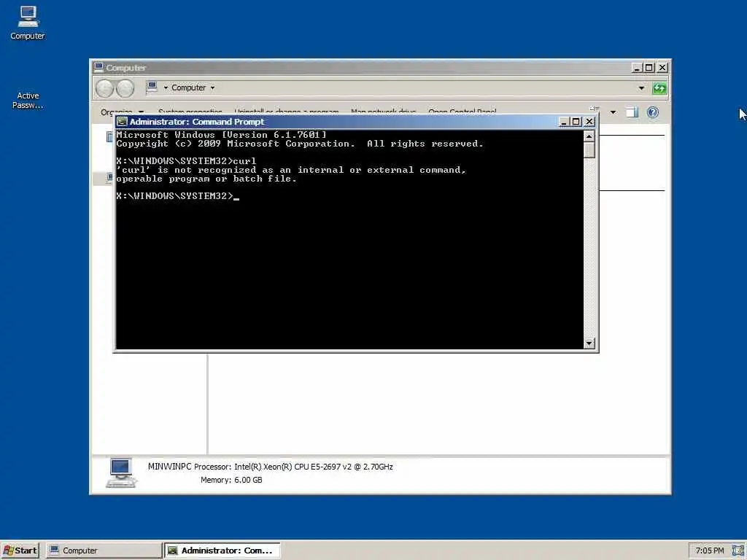Open the address bar history dropdown
747x560 pixels.
pos(641,88)
